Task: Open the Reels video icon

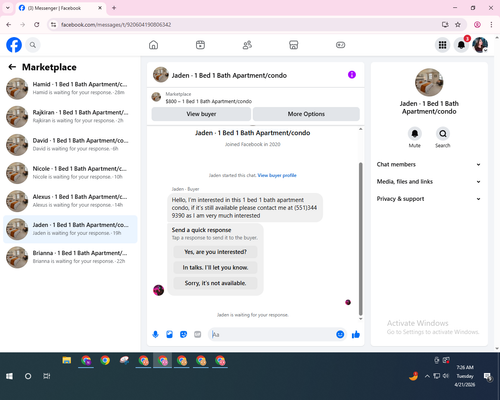Action: point(200,45)
